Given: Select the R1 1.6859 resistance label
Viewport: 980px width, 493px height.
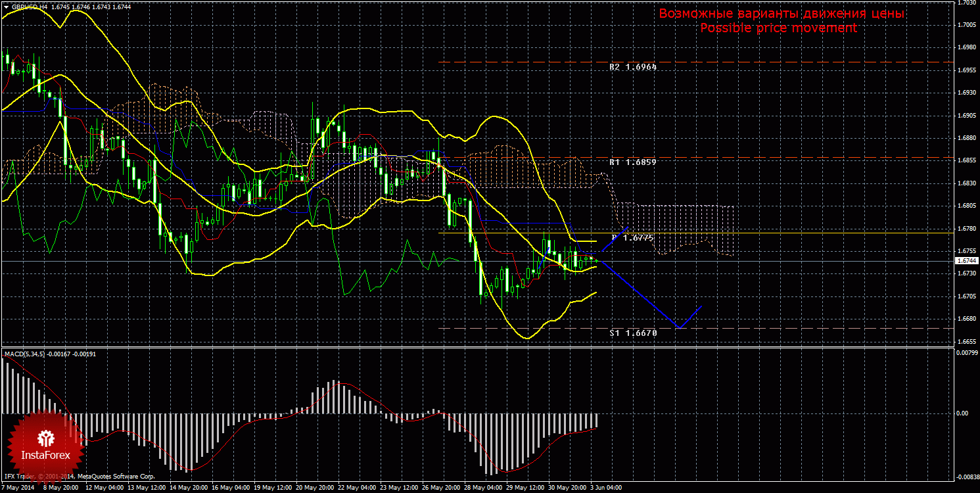Looking at the screenshot, I should tap(633, 162).
